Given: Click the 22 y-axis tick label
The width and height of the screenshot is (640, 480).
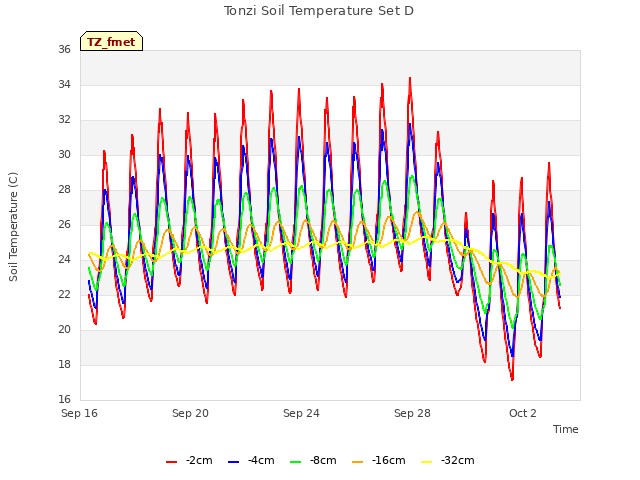Looking at the screenshot, I should (64, 294).
